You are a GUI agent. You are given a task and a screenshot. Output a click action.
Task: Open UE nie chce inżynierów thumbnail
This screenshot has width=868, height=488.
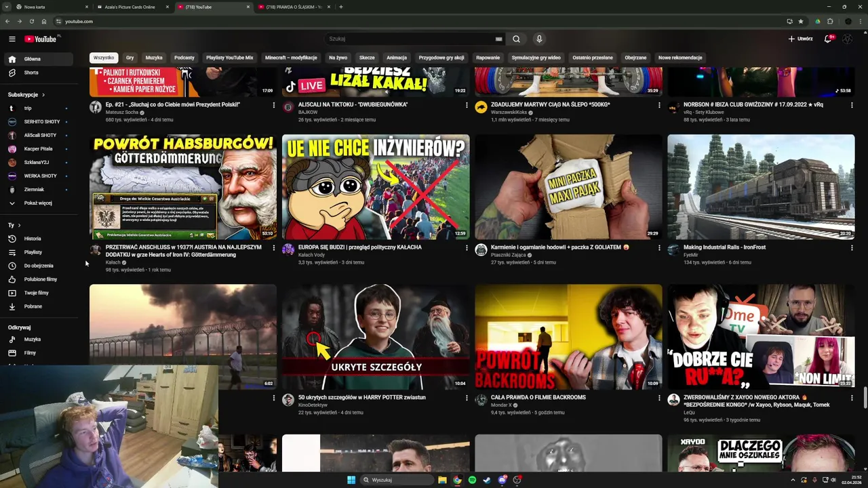coord(376,187)
